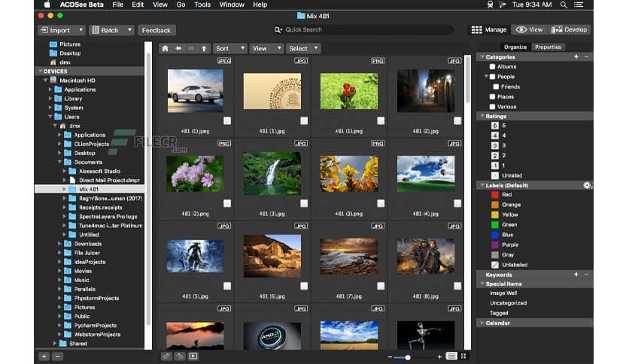Viewport: 629px width, 364px height.
Task: Switch to list view layout icon
Action: pyautogui.click(x=451, y=356)
